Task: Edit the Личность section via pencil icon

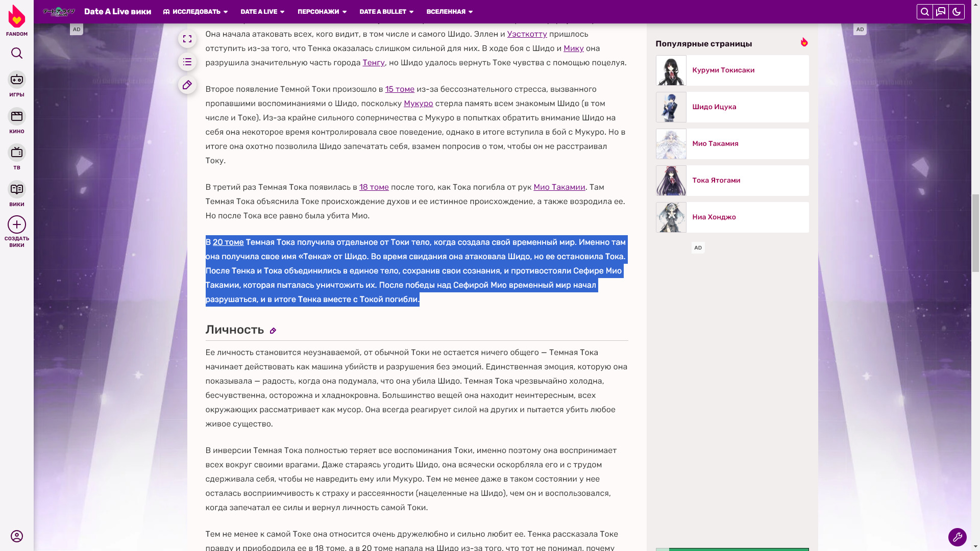Action: pyautogui.click(x=273, y=331)
